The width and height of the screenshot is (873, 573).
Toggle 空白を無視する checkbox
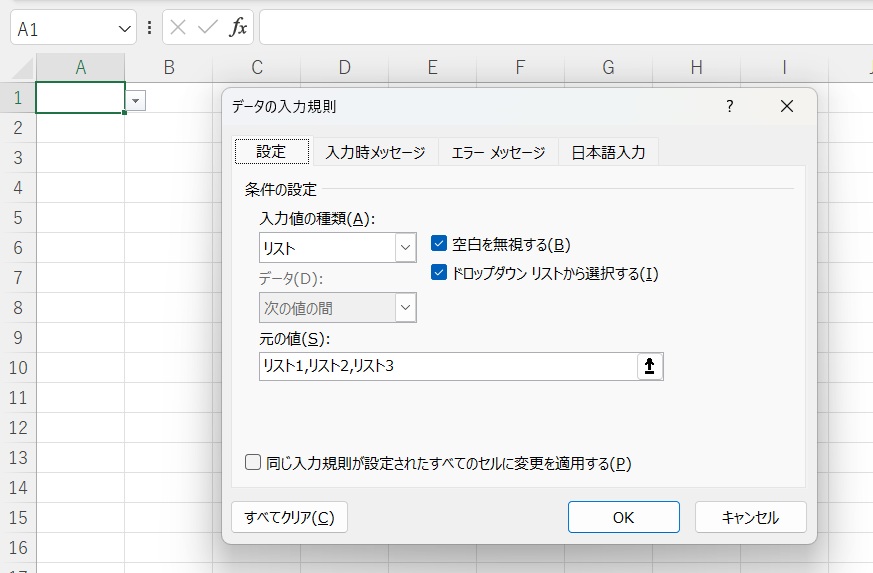(x=438, y=244)
